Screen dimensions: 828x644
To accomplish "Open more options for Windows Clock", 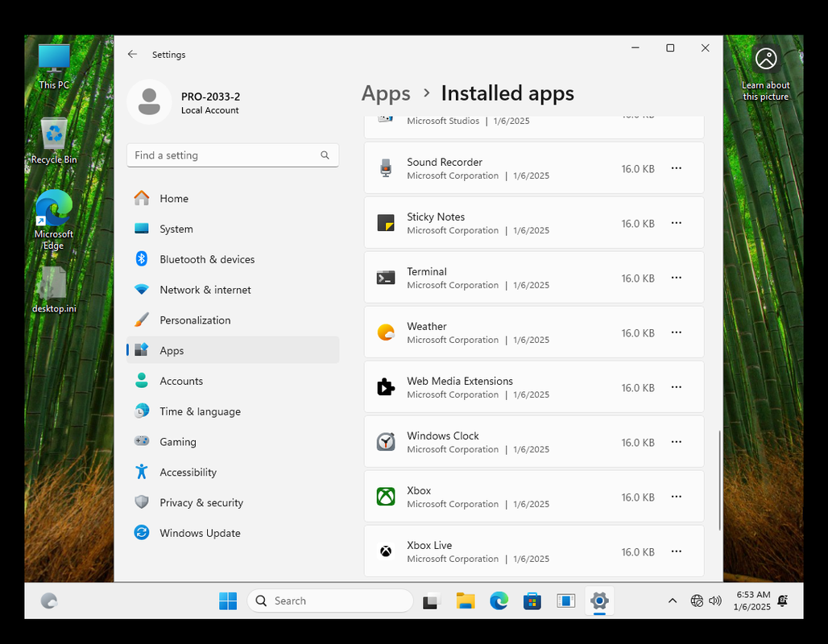I will (x=677, y=442).
